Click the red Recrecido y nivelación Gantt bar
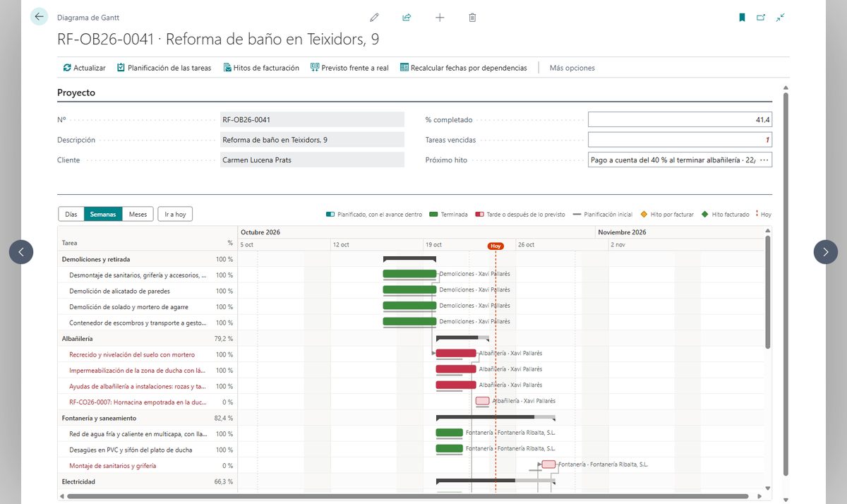Image resolution: width=847 pixels, height=504 pixels. coord(456,353)
